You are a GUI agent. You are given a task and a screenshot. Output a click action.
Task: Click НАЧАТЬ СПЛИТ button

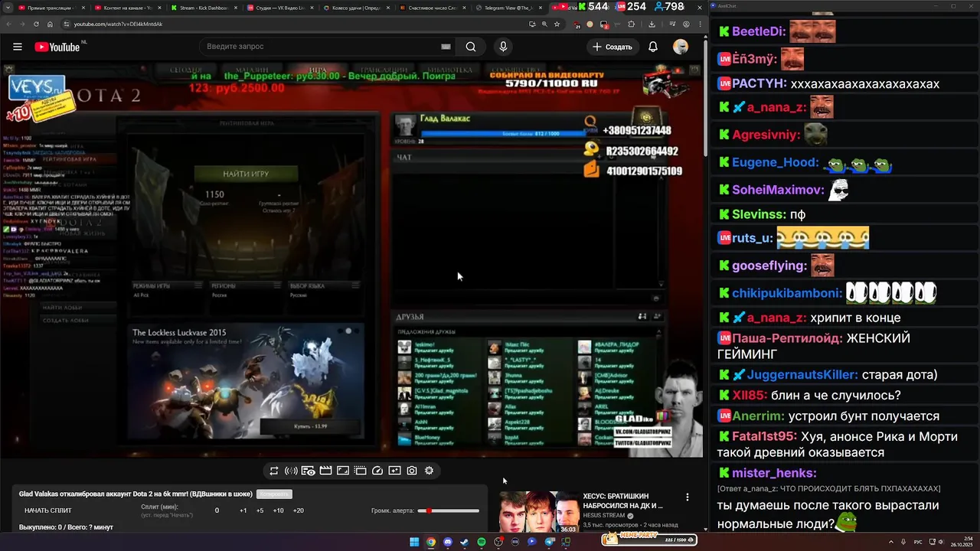tap(48, 510)
